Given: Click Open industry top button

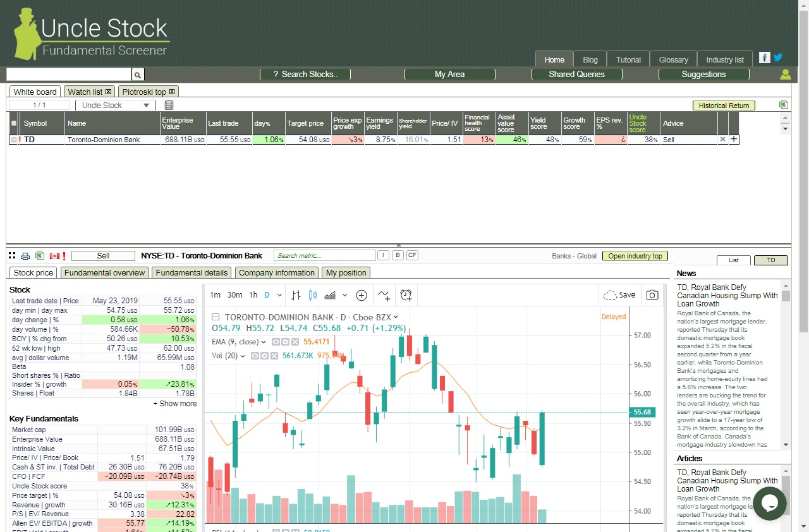Looking at the screenshot, I should pos(635,256).
